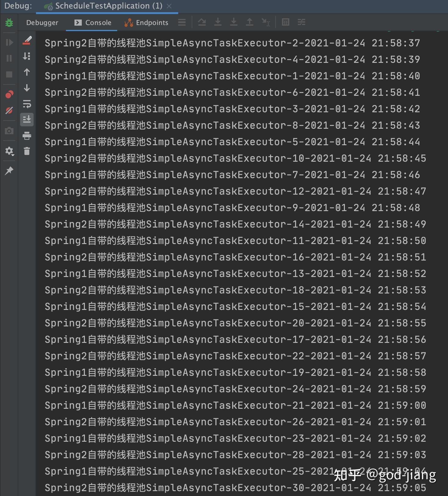Close the ScheduleTestApplication (1) debug tab
This screenshot has width=448, height=496.
point(169,6)
